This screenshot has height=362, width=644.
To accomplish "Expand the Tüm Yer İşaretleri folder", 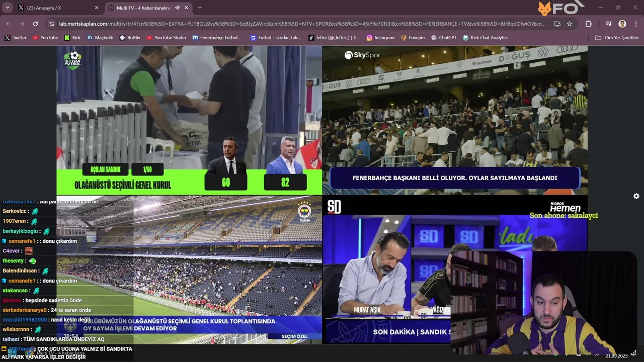I will [616, 38].
